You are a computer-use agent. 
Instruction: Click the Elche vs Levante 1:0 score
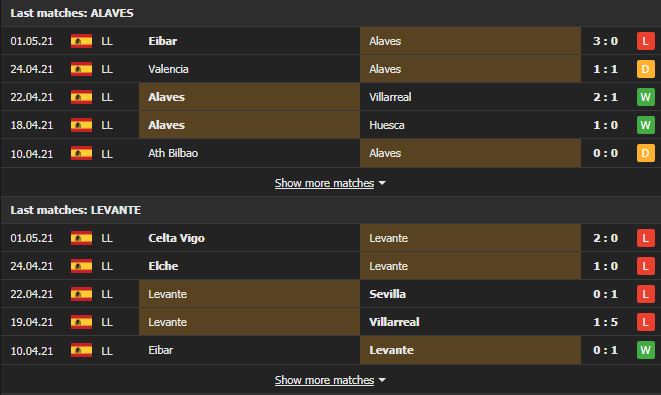(x=605, y=266)
